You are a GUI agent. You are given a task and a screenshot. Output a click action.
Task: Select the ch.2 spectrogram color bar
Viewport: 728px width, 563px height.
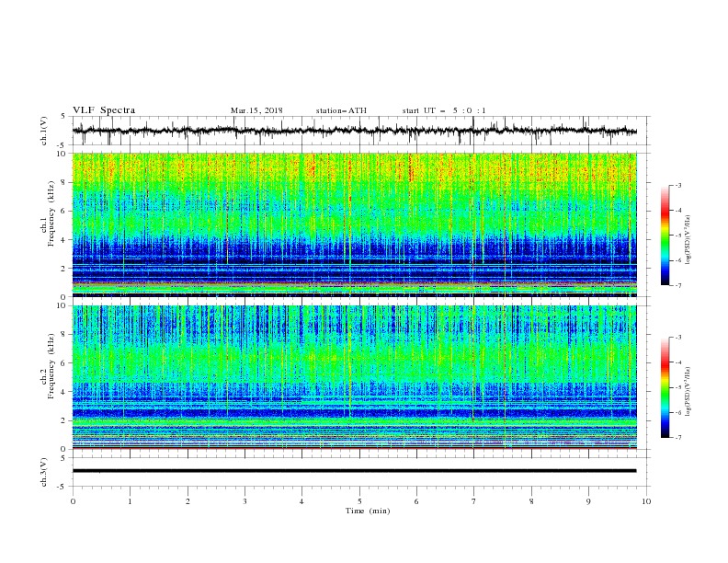665,387
